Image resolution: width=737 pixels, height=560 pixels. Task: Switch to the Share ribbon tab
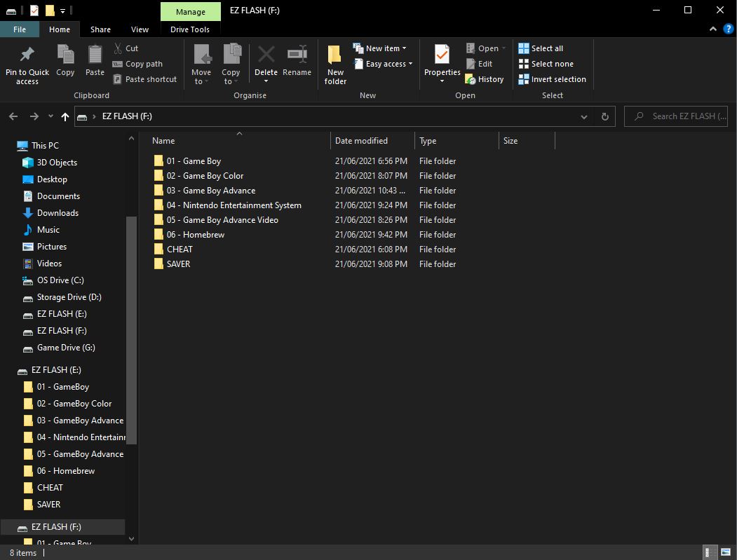point(100,29)
